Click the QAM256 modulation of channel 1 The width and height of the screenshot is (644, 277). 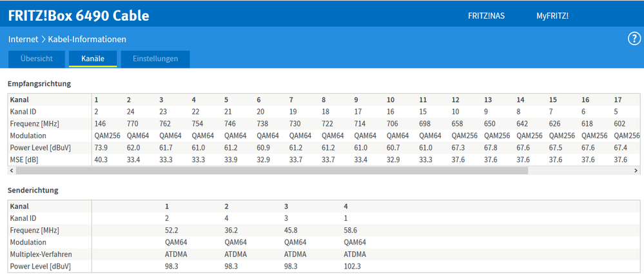click(107, 136)
